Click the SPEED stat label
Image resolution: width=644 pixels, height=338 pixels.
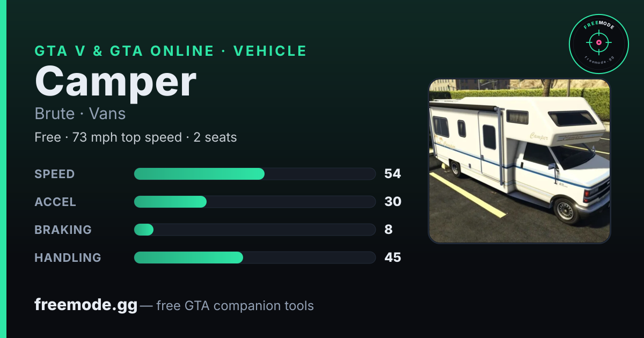point(55,174)
